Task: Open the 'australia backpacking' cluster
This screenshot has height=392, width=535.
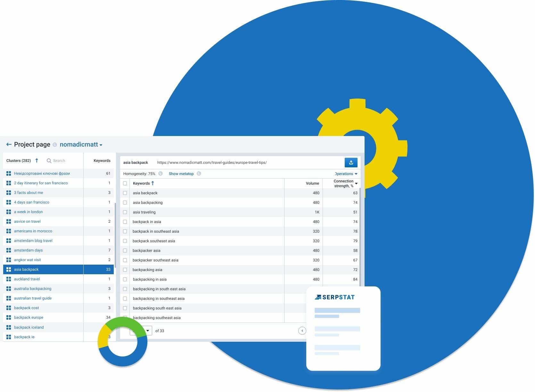Action: coord(33,289)
